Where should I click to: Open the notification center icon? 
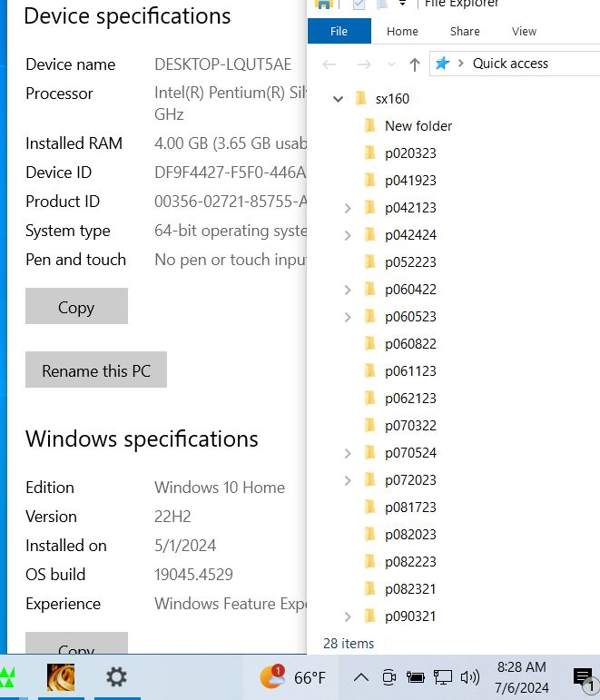(584, 678)
